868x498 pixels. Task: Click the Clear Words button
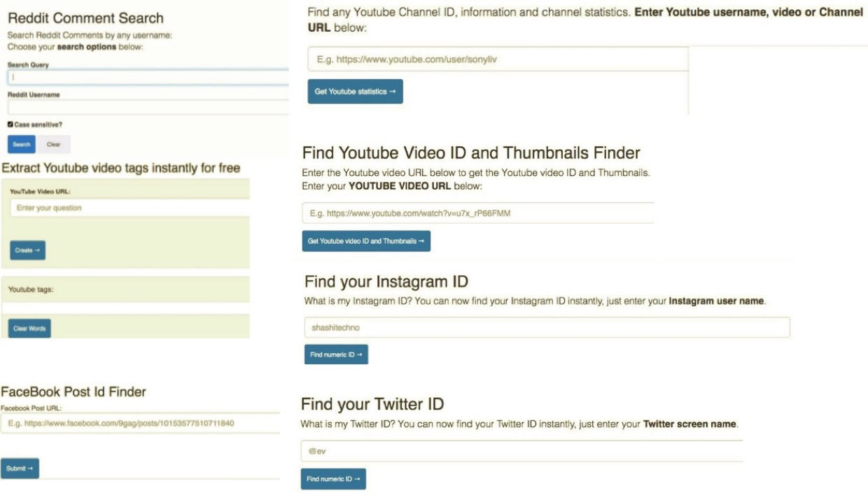point(29,328)
